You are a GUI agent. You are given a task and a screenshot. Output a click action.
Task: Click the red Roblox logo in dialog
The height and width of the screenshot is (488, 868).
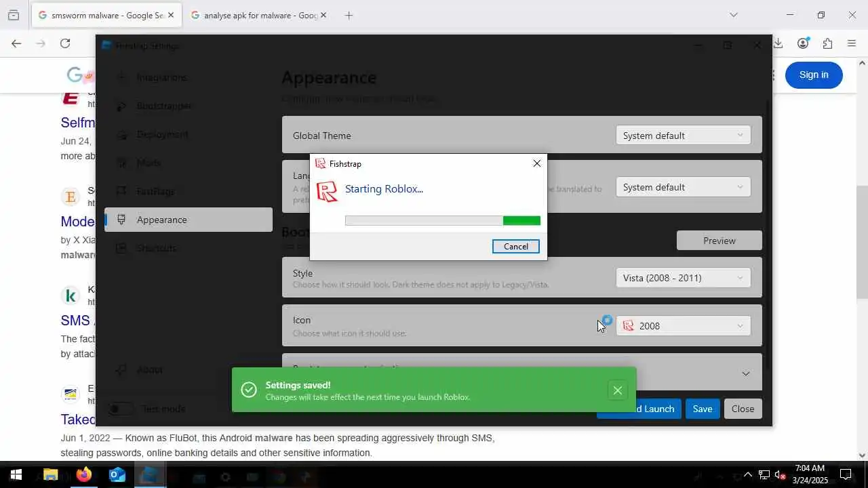(x=327, y=192)
